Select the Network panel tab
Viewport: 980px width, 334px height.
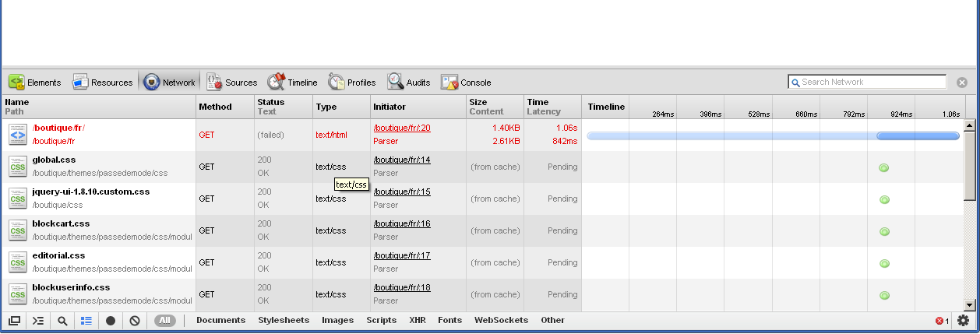pyautogui.click(x=170, y=82)
